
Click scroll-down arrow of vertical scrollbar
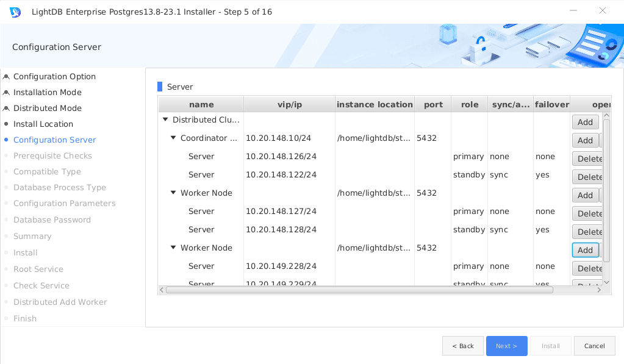pyautogui.click(x=606, y=282)
